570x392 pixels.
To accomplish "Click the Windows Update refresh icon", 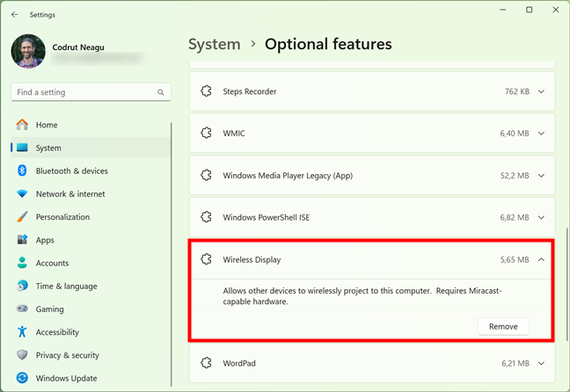I will (x=22, y=378).
